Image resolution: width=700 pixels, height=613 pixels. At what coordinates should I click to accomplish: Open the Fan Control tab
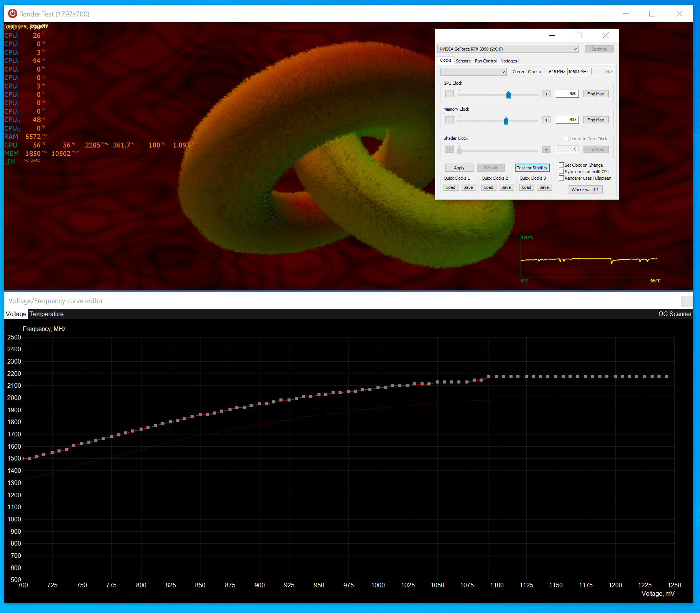[x=486, y=61]
